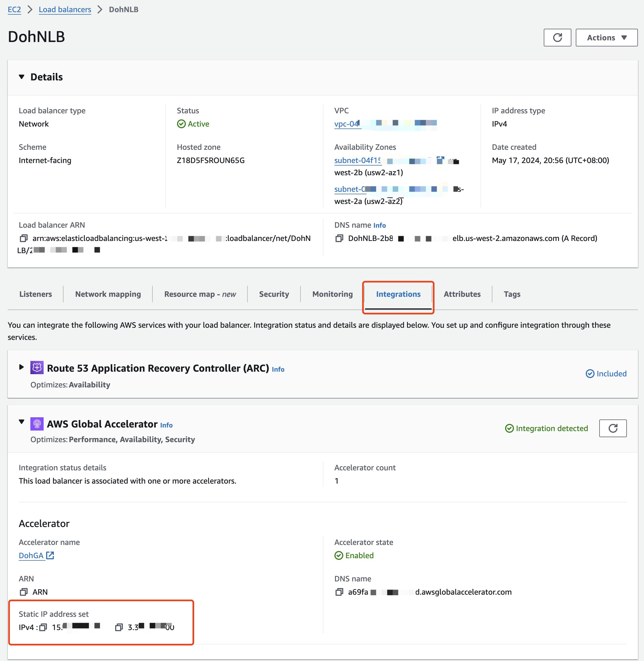Open the Info link beside DNS name
The image size is (644, 661).
coord(379,225)
